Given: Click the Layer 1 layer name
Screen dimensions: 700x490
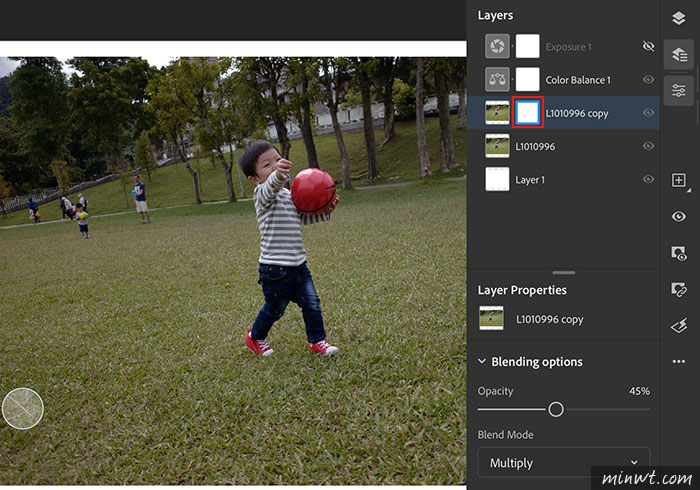Looking at the screenshot, I should click(x=530, y=180).
